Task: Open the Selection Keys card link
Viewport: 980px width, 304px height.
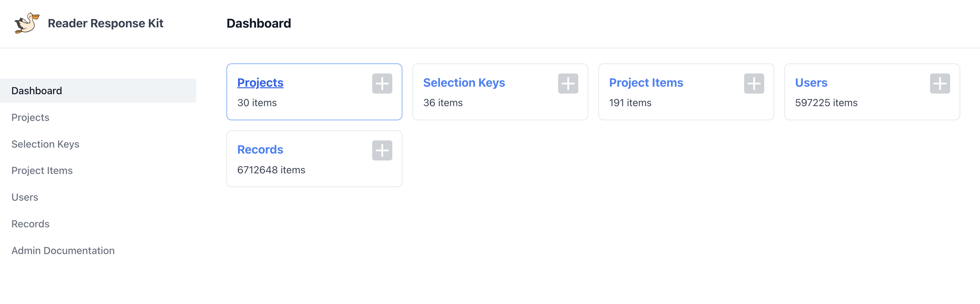Action: 464,83
